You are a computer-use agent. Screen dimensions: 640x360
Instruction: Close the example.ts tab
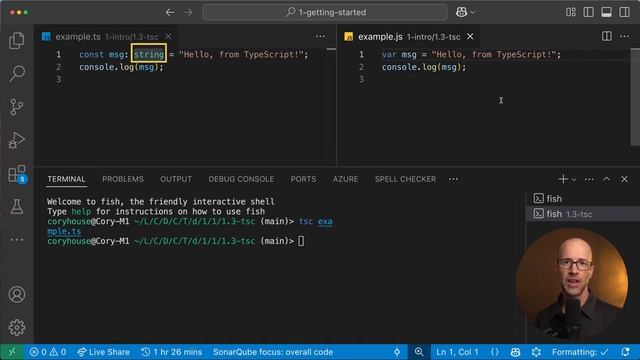(168, 37)
